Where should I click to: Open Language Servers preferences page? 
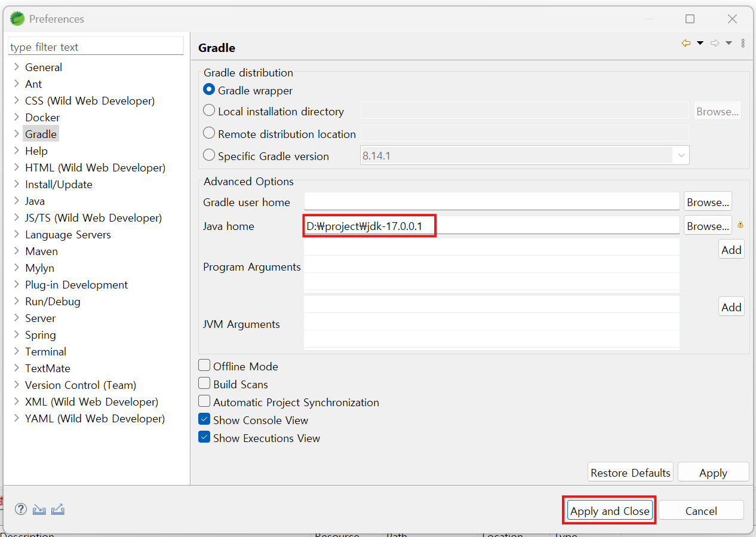click(68, 234)
